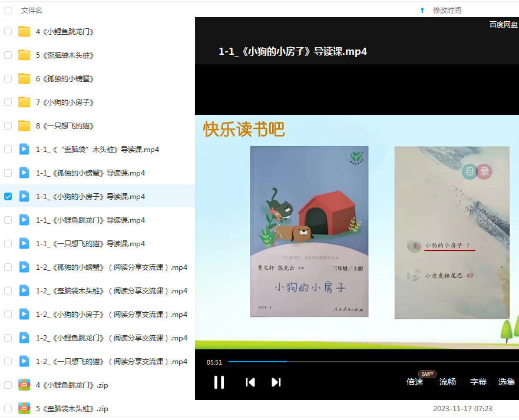Select file name 4《小鲤鱼跳龙门》.zip
Viewport: 519px width, 420px height.
(x=72, y=385)
